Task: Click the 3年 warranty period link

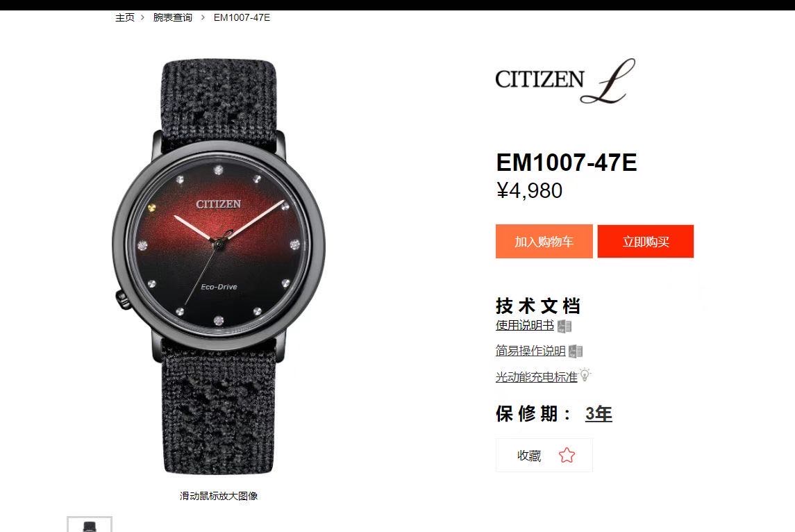Action: tap(599, 415)
